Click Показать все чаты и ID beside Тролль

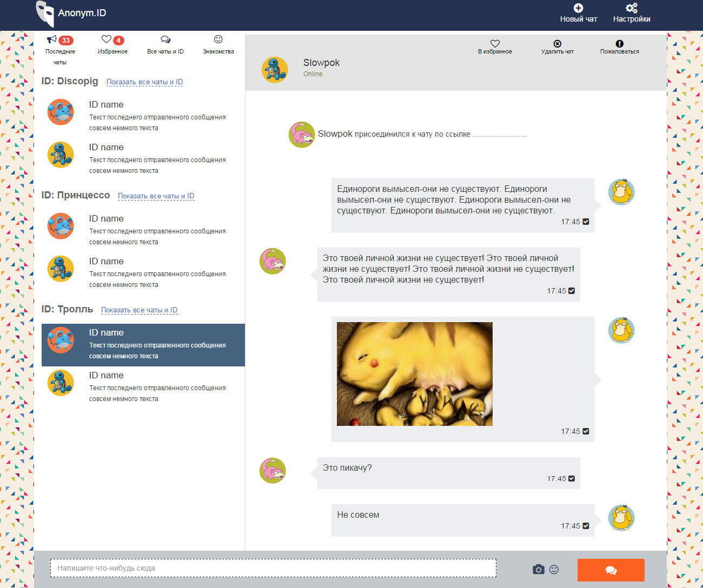140,310
